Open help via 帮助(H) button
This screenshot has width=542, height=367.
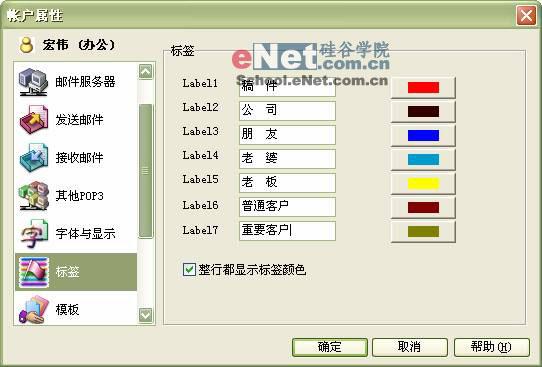point(492,347)
